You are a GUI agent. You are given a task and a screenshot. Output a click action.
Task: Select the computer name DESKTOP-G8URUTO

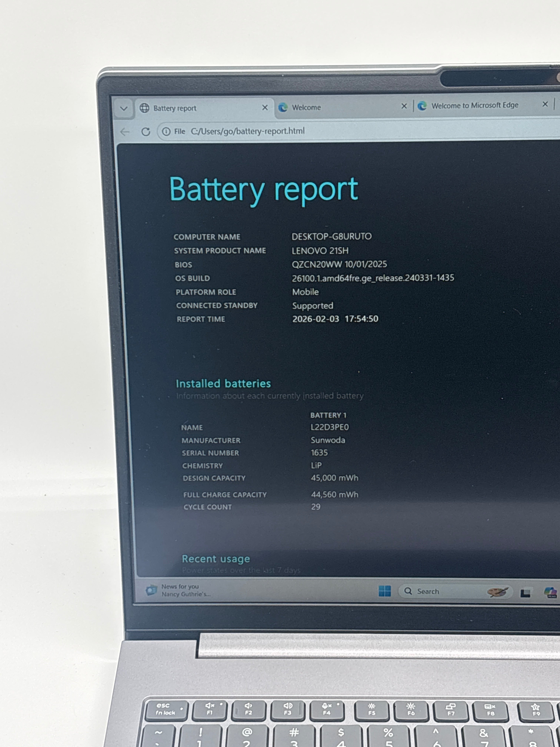(331, 236)
